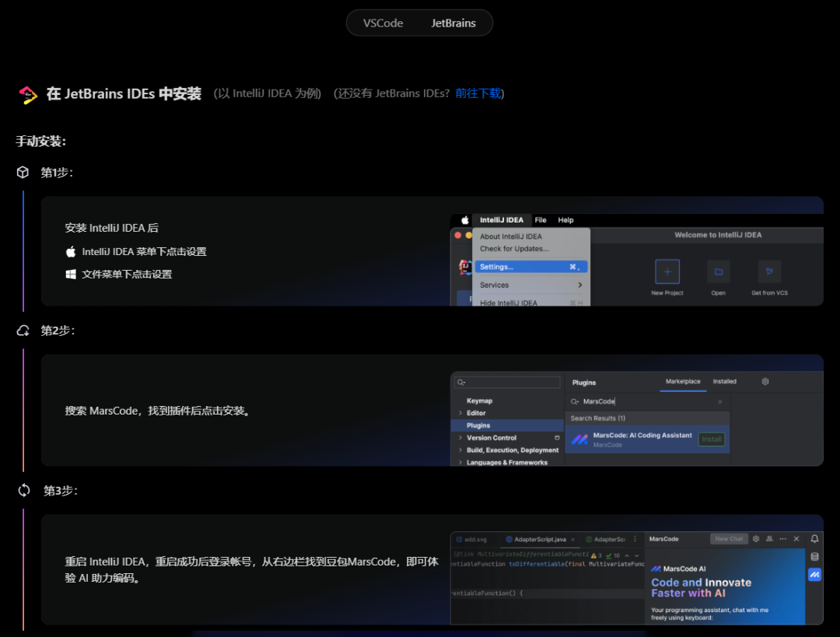This screenshot has height=637, width=840.
Task: Click the JetBrains logo beside the heading
Action: 28,95
